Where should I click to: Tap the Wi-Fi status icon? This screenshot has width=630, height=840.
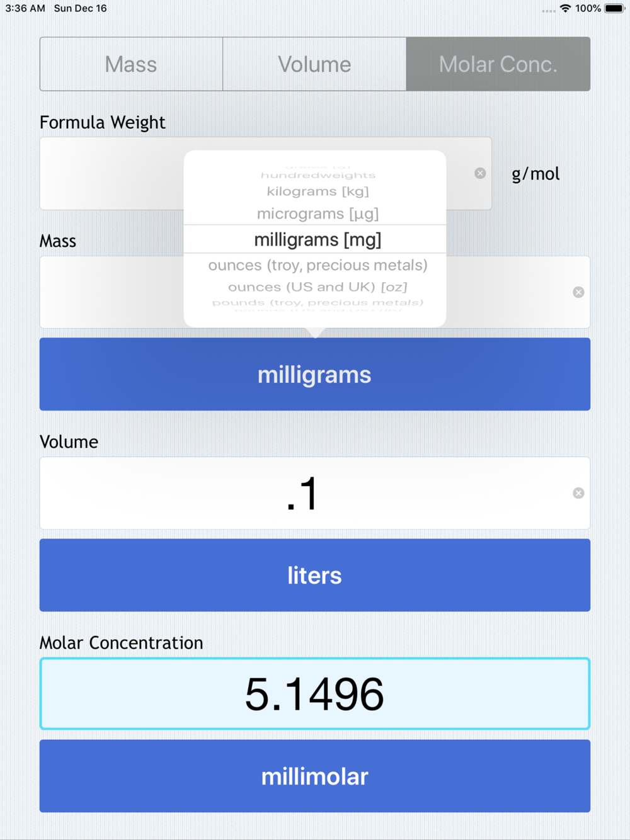(565, 8)
